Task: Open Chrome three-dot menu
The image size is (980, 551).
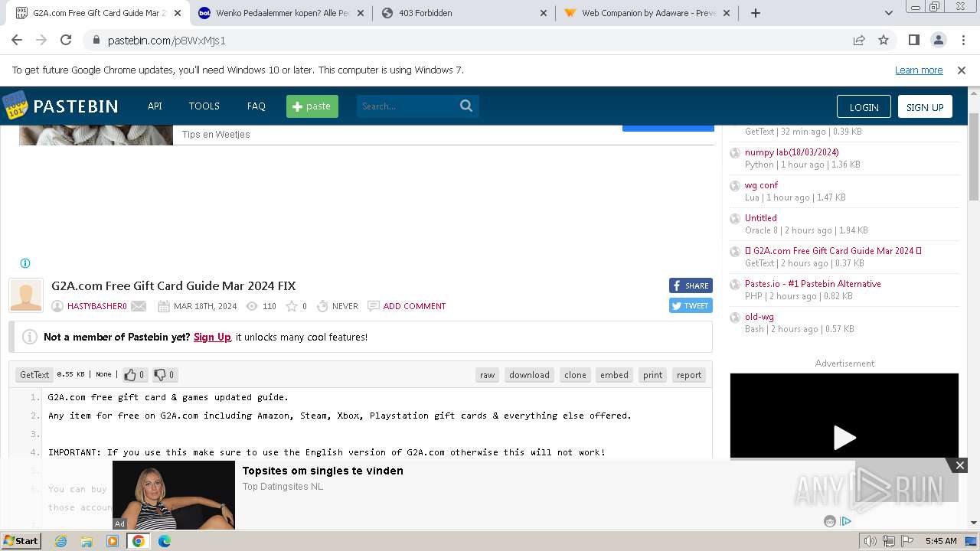Action: click(x=962, y=40)
